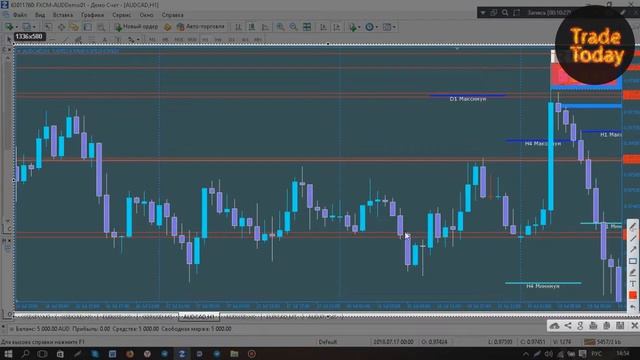Click the templates icon
The height and width of the screenshot is (360, 640).
pyautogui.click(x=387, y=27)
